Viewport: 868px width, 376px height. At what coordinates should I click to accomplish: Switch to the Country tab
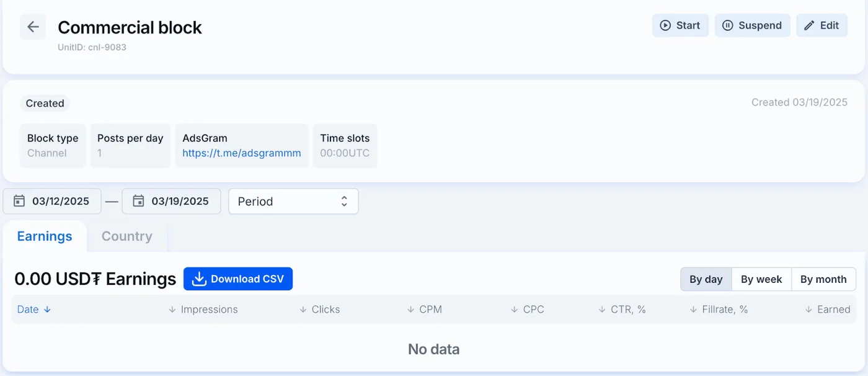127,236
